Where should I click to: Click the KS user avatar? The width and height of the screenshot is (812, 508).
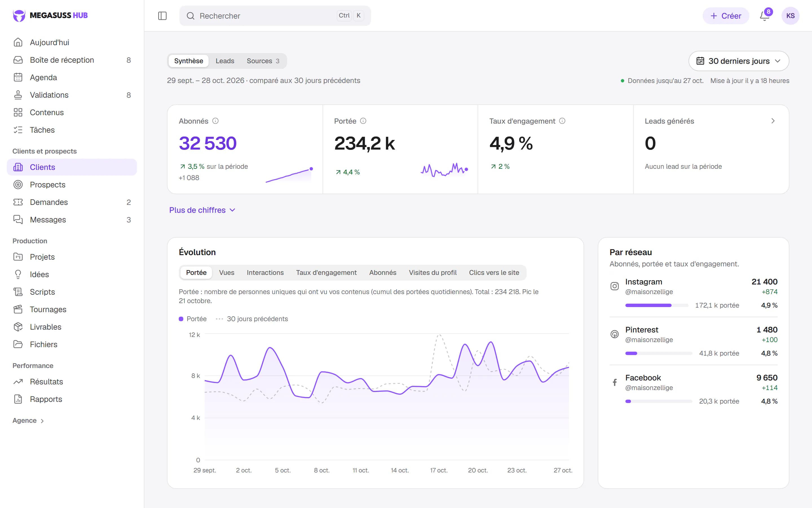pos(790,16)
